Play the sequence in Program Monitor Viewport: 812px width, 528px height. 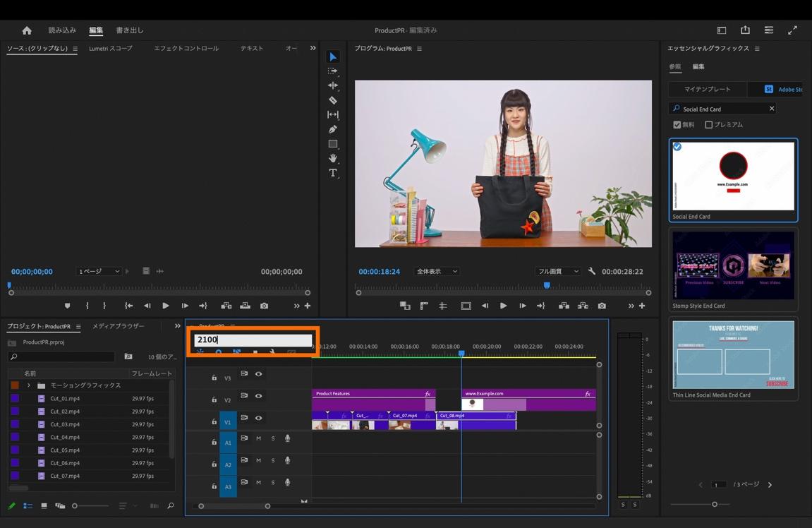pos(503,306)
